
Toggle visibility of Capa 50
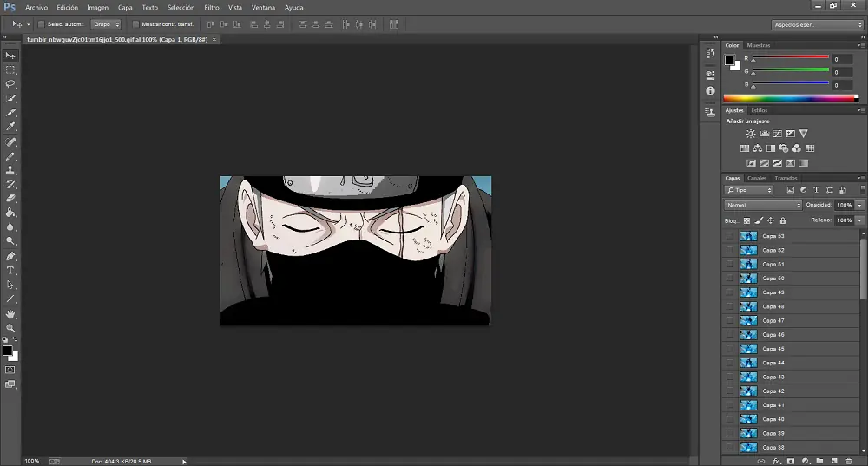coord(730,279)
